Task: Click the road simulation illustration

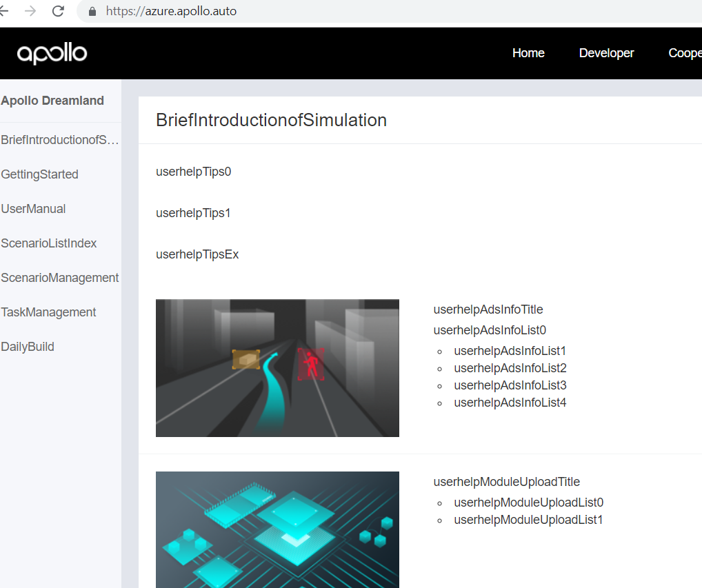Action: click(277, 368)
